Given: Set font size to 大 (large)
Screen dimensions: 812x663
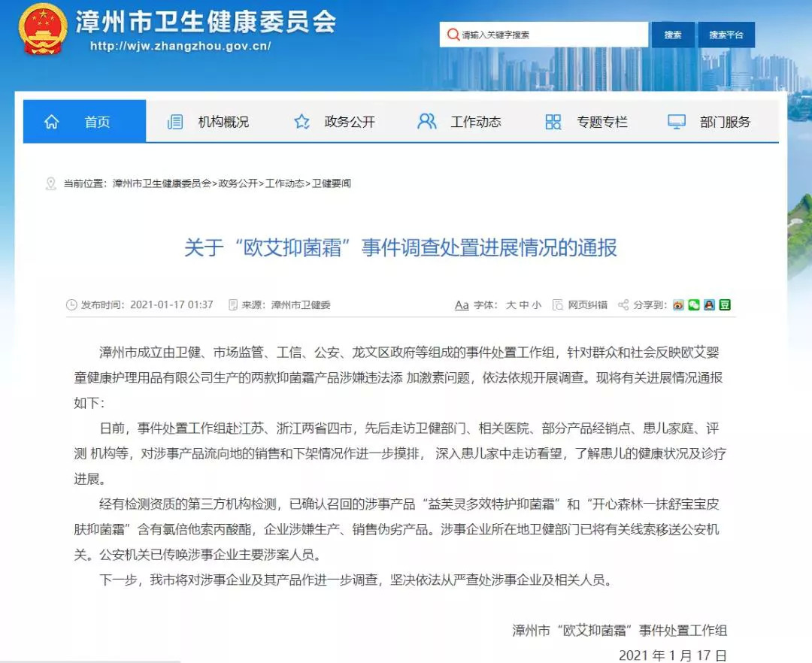Looking at the screenshot, I should coord(511,305).
